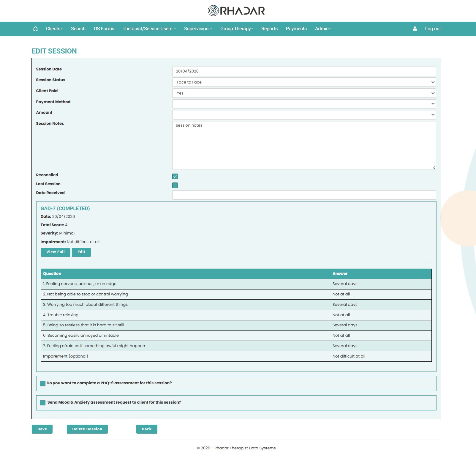Image resolution: width=476 pixels, height=458 pixels.
Task: Focus the Session Date field
Action: click(x=304, y=71)
